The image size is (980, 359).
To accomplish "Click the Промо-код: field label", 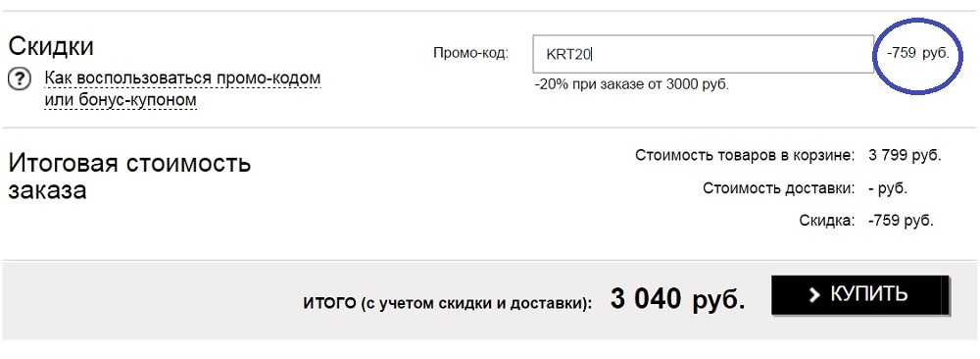I will pyautogui.click(x=470, y=53).
